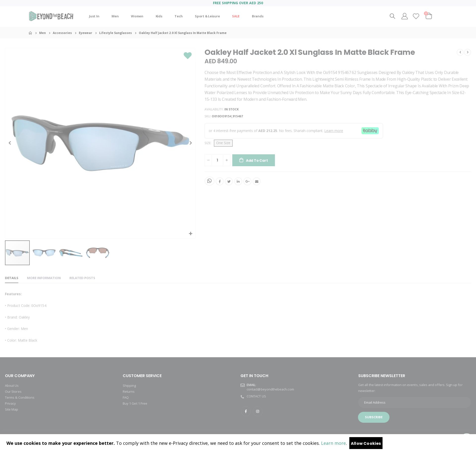
Task: Open the Just In menu
Action: (x=94, y=16)
